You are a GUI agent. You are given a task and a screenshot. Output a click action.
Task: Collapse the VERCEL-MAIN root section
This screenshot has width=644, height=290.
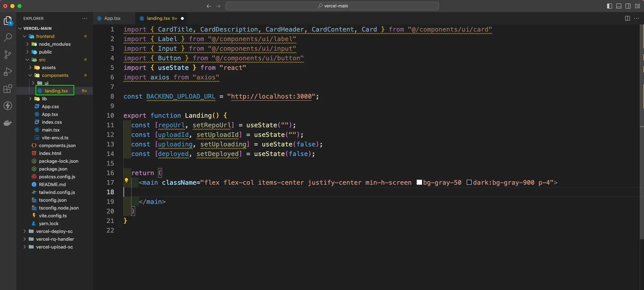[20, 28]
